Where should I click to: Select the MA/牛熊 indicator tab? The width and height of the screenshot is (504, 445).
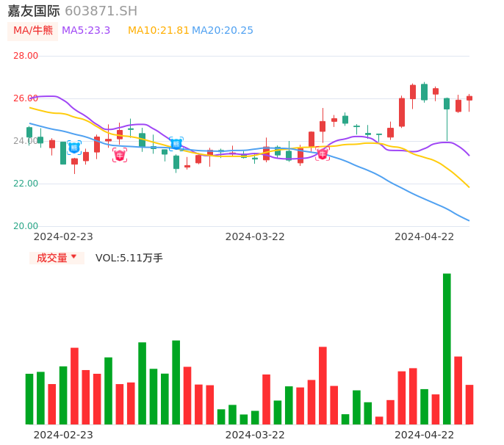33,30
